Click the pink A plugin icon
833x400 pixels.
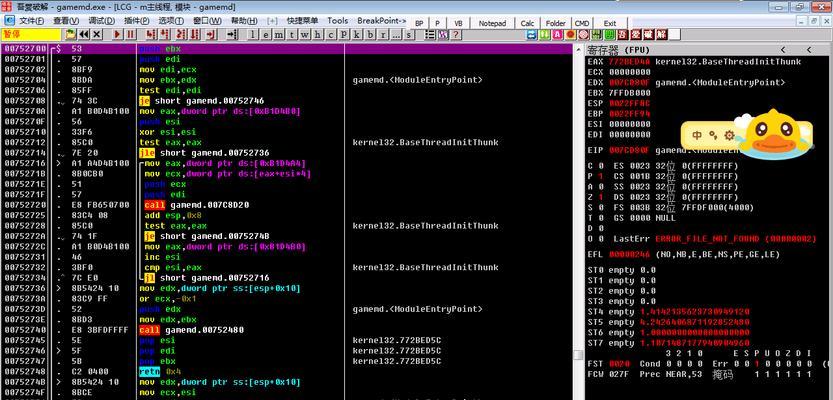[557, 35]
